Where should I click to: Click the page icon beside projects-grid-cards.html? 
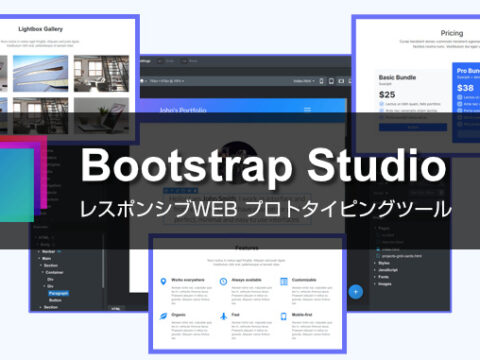tap(378, 256)
